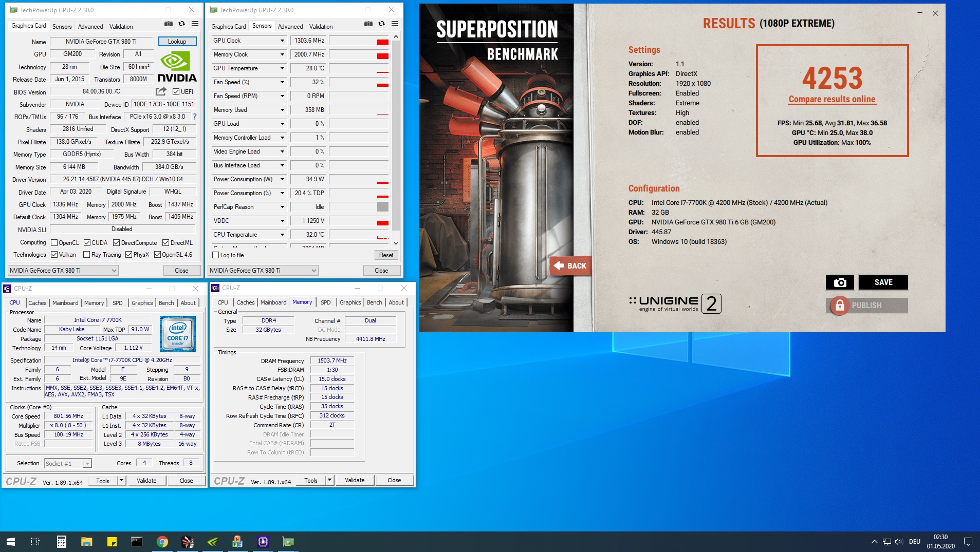
Task: Switch to the CPU-Z taskbar icon
Action: pos(263,542)
